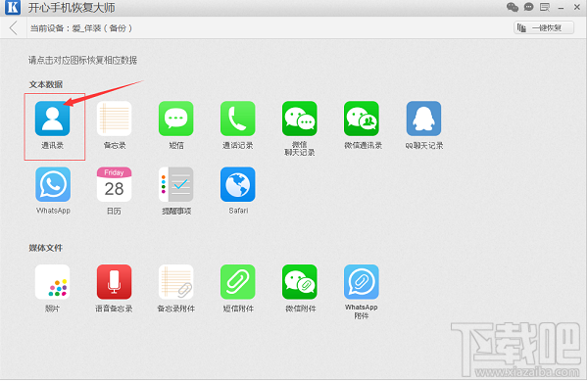
Task: Select the QQ聊天记录 penguin icon
Action: [423, 119]
